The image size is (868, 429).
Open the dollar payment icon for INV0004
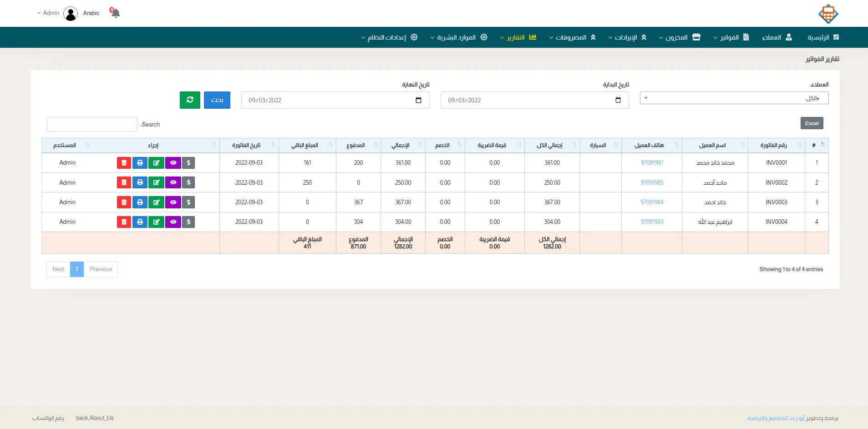click(x=188, y=222)
